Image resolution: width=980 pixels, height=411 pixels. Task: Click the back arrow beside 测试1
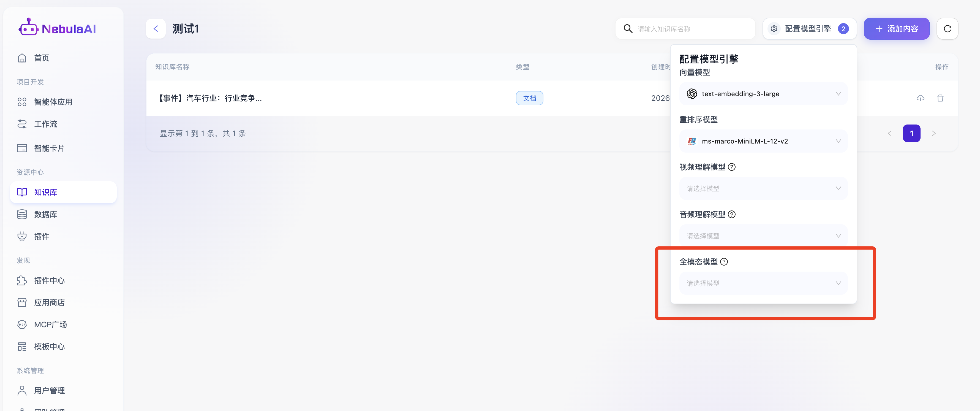pos(156,29)
